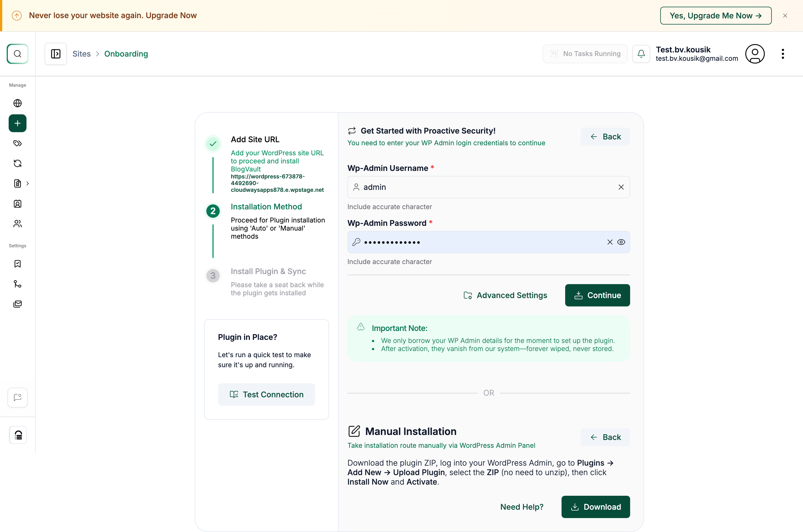Go to Sites breadcrumb

(x=81, y=54)
